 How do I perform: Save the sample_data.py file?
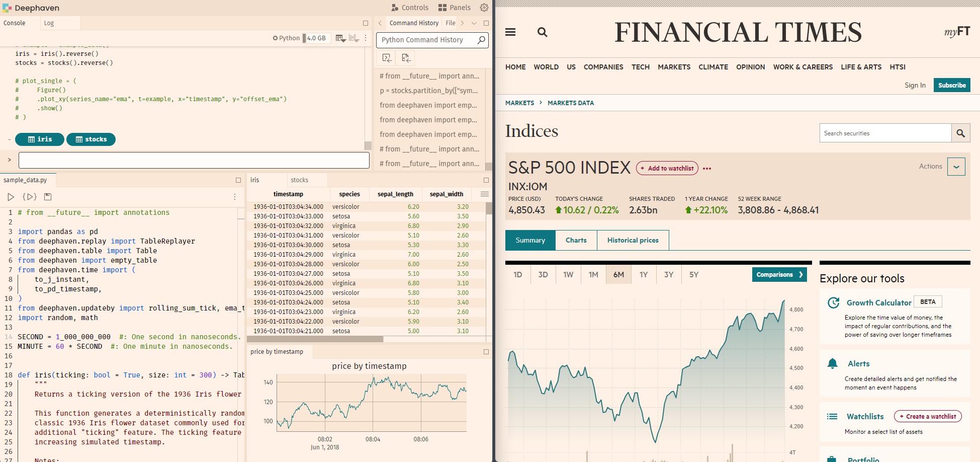point(47,196)
